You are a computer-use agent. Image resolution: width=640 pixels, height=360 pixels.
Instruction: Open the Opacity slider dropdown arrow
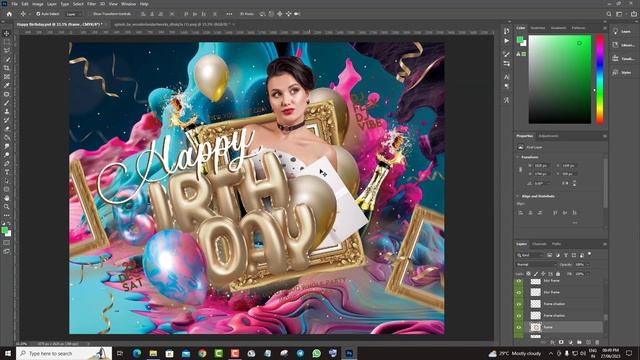click(x=587, y=264)
